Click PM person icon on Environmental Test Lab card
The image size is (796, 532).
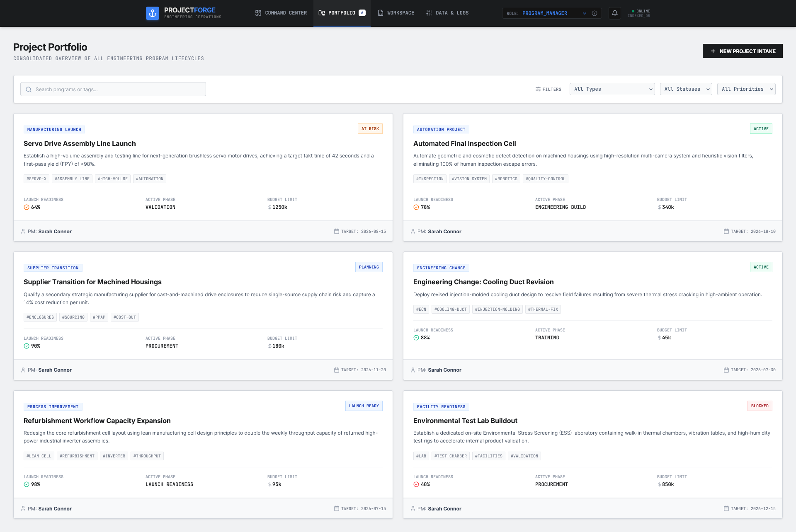click(x=413, y=508)
